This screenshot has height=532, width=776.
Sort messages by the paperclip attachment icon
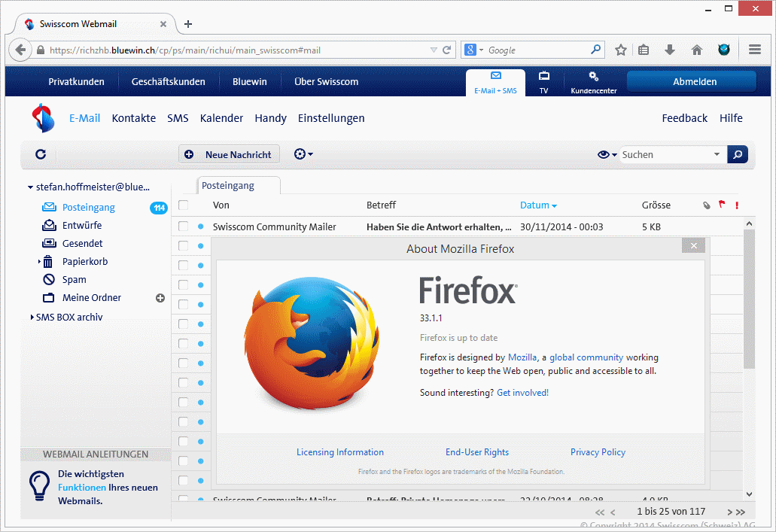pyautogui.click(x=705, y=205)
